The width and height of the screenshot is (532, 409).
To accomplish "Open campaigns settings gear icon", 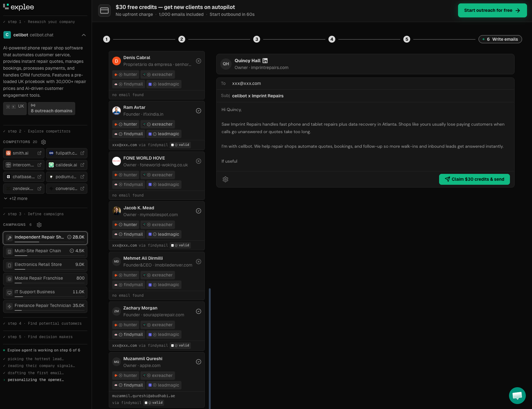I will coord(39,225).
